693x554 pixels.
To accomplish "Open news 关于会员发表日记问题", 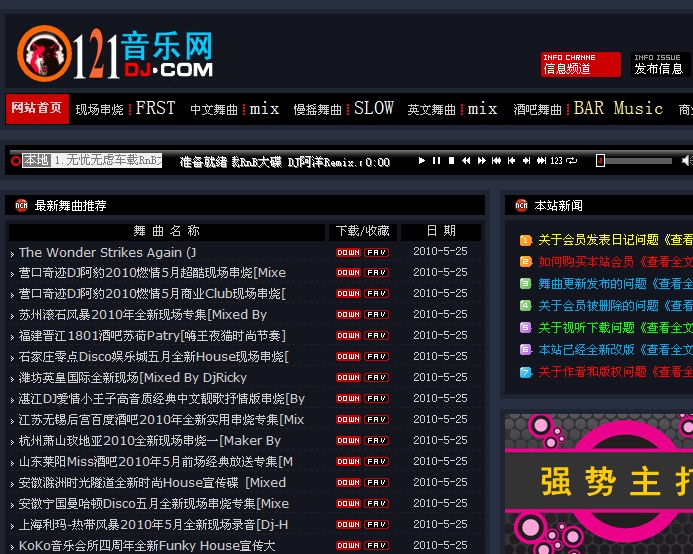I will tap(616, 240).
